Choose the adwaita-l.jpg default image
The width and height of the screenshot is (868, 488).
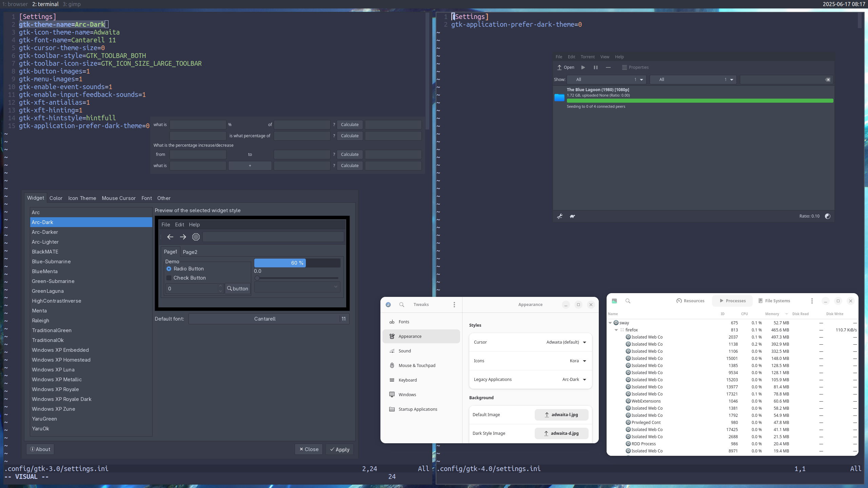(561, 415)
